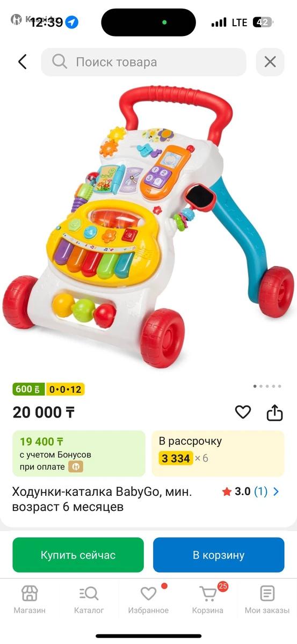
Task: Open the Корзина cart icon
Action: pos(208,594)
